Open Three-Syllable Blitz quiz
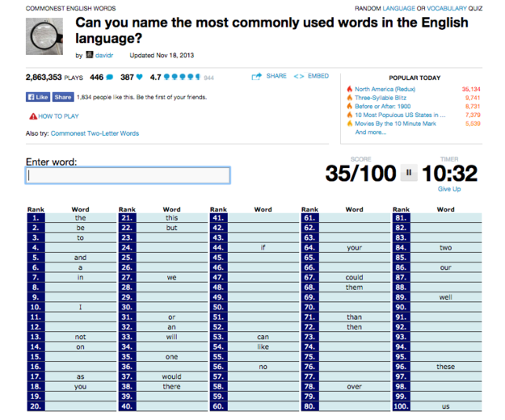505x420 pixels. (381, 98)
